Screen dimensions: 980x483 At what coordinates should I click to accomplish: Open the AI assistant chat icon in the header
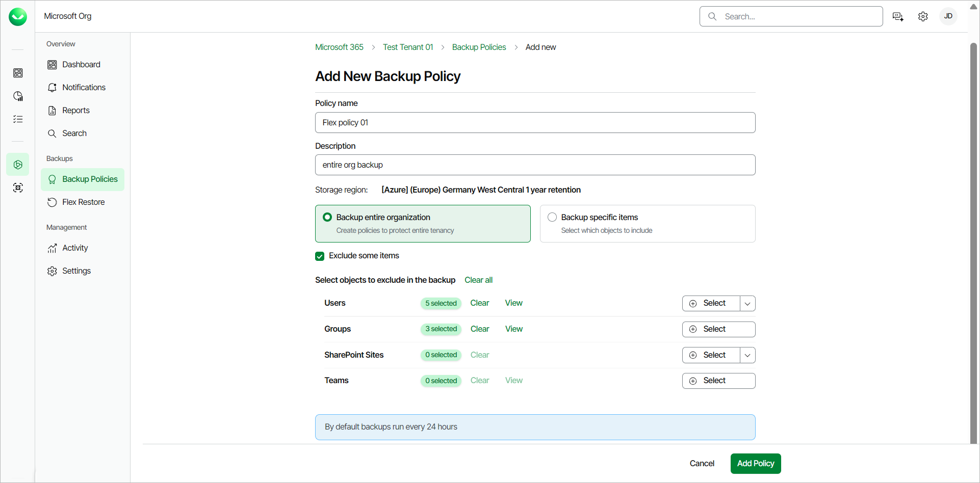898,17
